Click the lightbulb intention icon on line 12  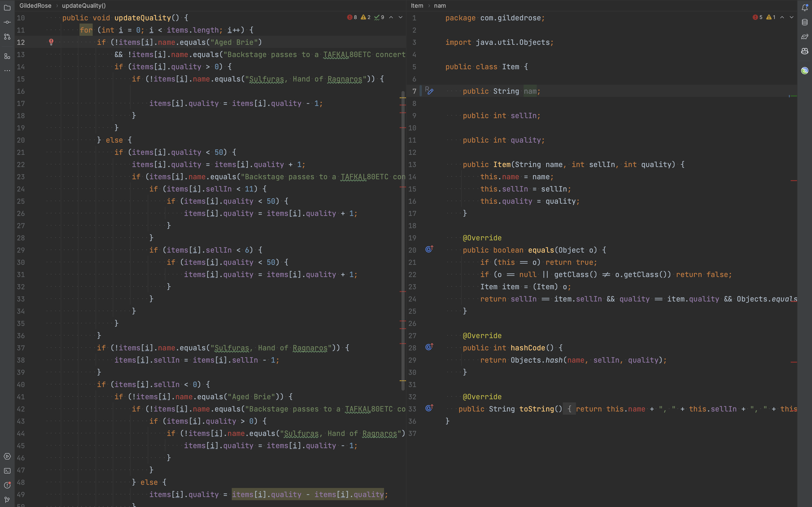pyautogui.click(x=51, y=42)
